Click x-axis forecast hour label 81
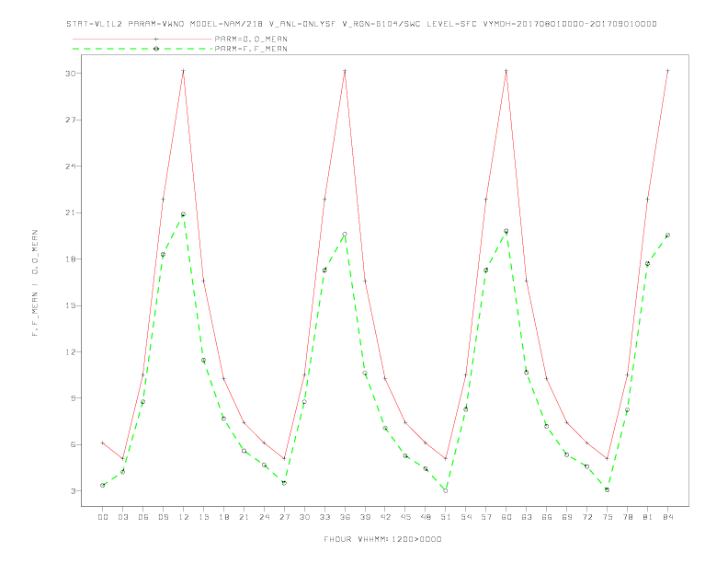This screenshot has width=728, height=563. click(648, 517)
